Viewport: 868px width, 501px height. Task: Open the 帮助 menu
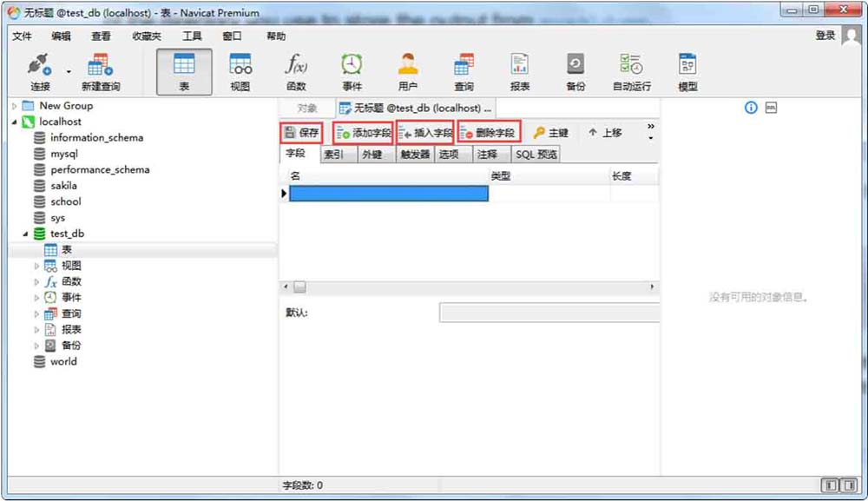(276, 36)
